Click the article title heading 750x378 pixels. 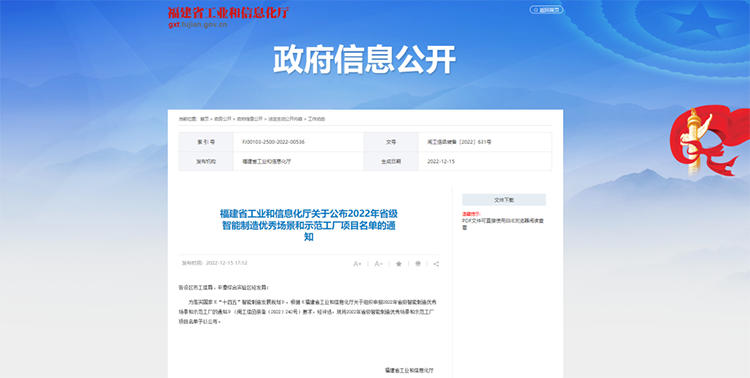coord(309,225)
